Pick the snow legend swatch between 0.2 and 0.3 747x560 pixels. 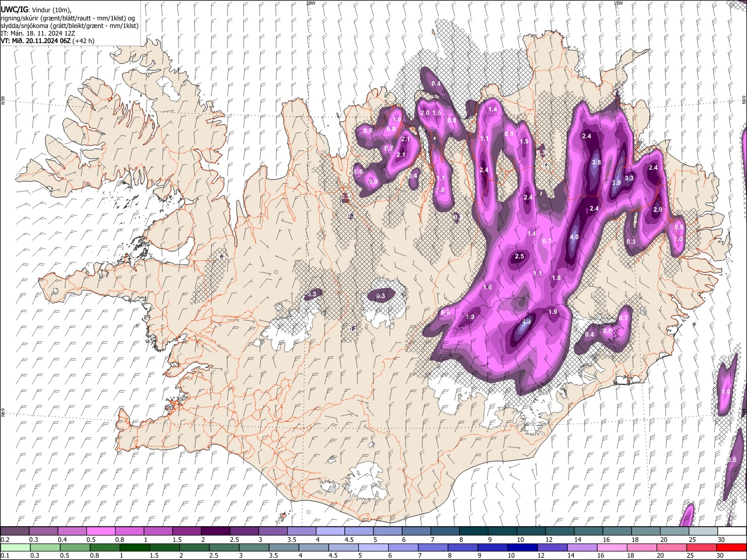pyautogui.click(x=15, y=531)
